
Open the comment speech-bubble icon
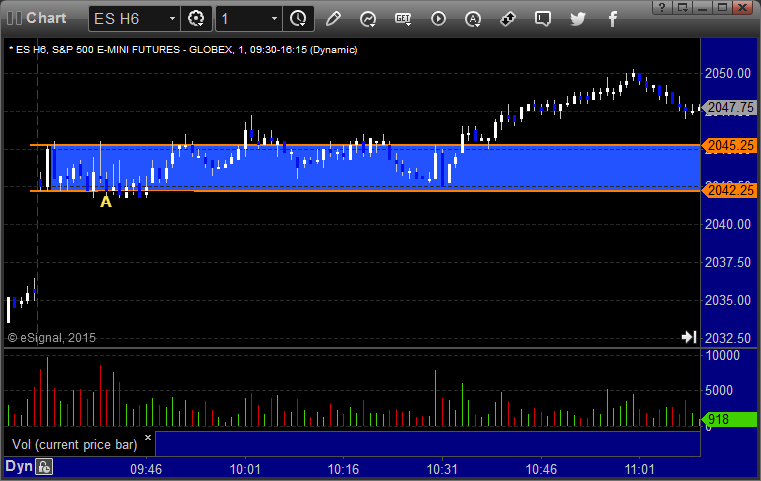[x=543, y=19]
